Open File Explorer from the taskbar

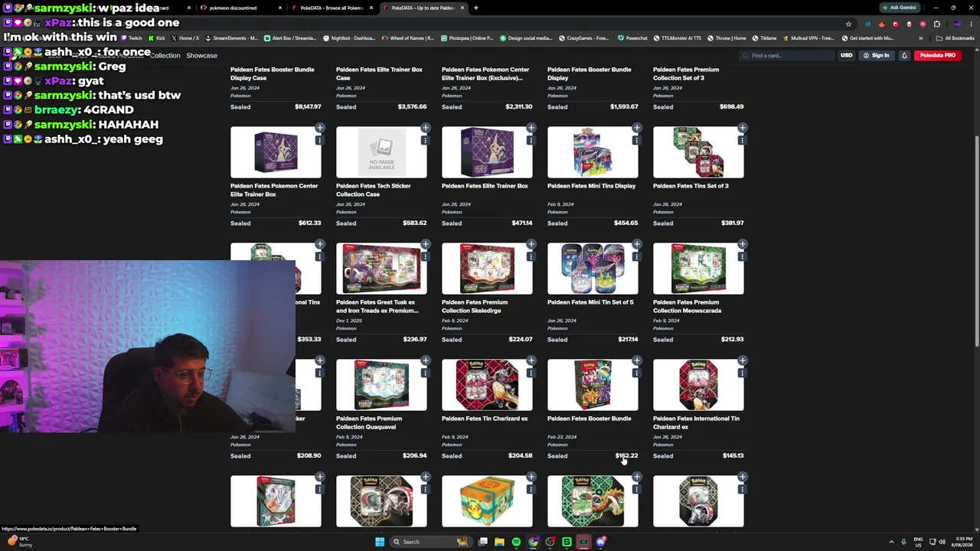[499, 542]
